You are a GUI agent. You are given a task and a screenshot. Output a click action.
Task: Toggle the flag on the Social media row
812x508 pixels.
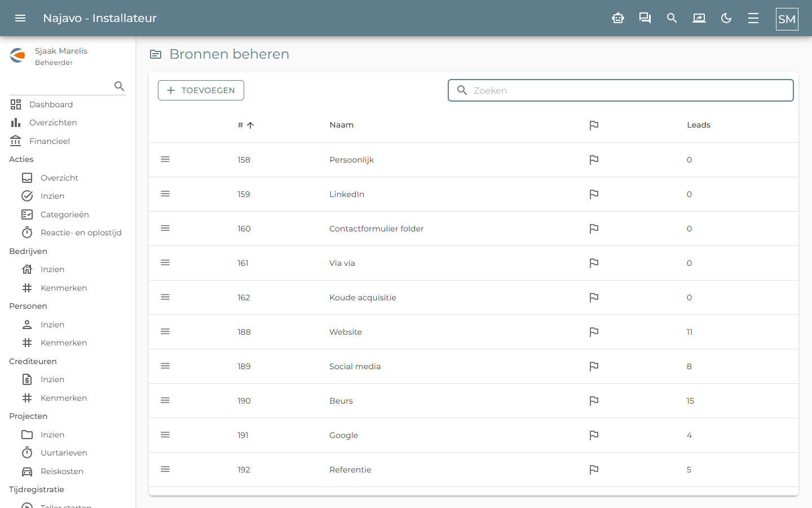(594, 366)
